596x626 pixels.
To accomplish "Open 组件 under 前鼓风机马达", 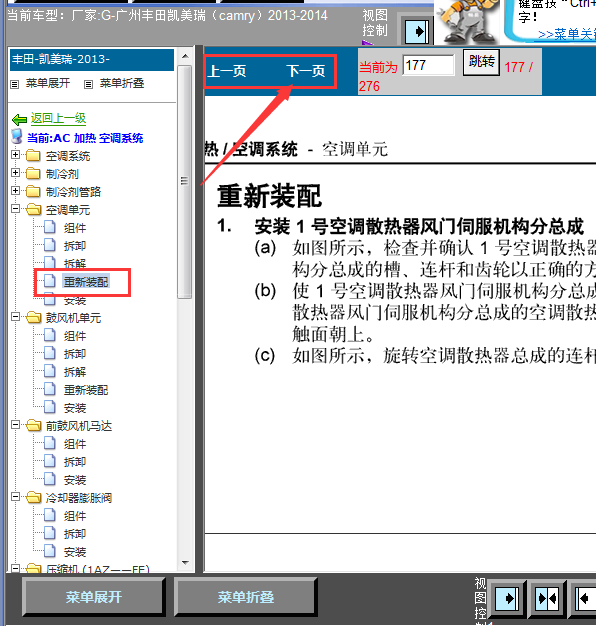I will tap(75, 444).
